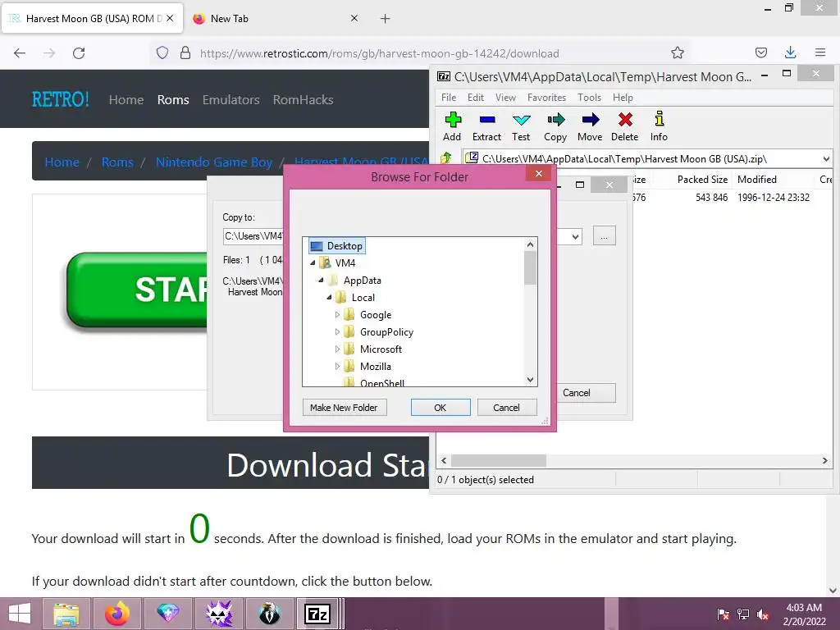Expand the GroupPolicy folder node

point(337,331)
